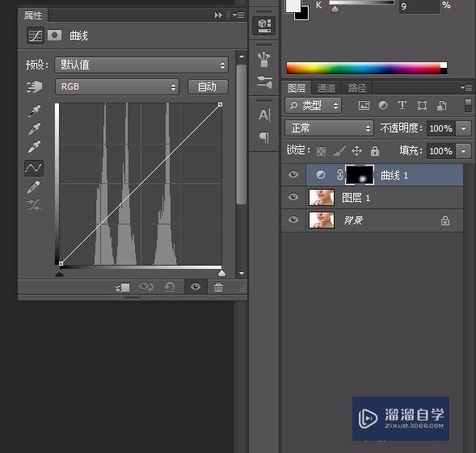
Task: Select the edit-points curve tool
Action: tap(34, 168)
